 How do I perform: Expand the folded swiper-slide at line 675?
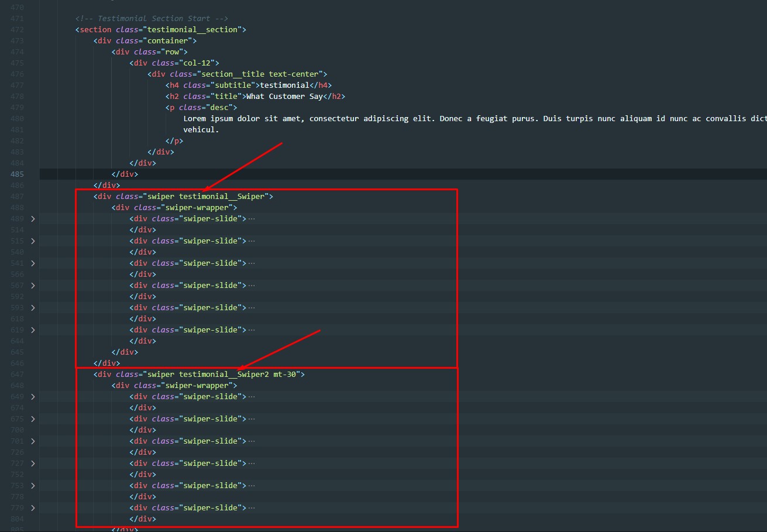coord(33,419)
